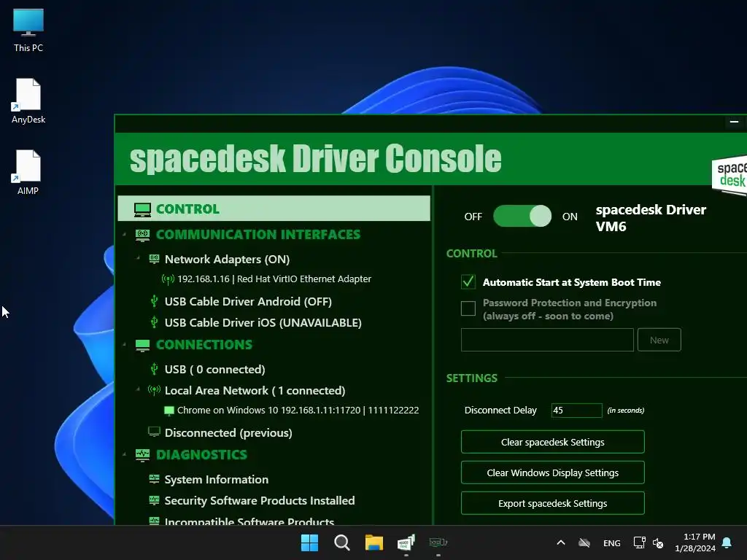Click the USB icon beside Android driver

pos(154,301)
